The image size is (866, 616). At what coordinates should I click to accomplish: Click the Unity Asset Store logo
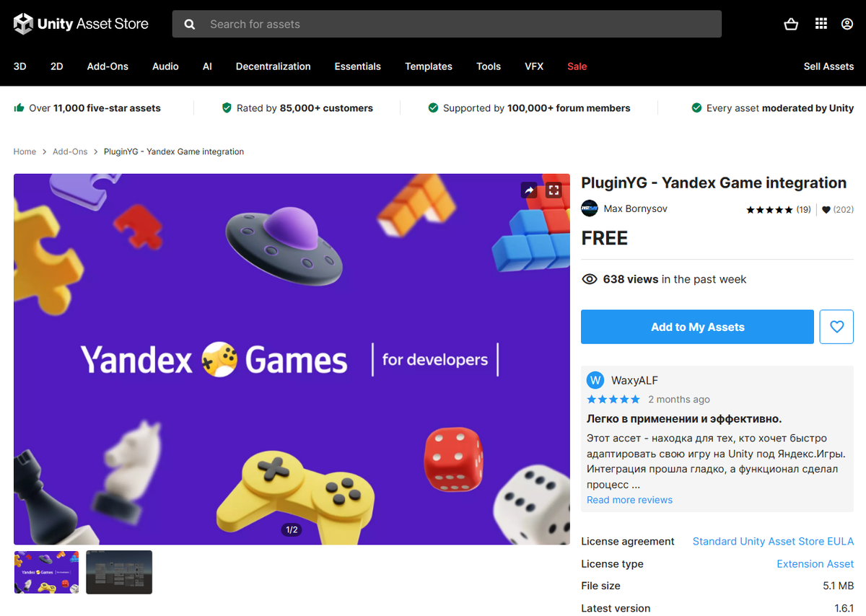pyautogui.click(x=81, y=24)
